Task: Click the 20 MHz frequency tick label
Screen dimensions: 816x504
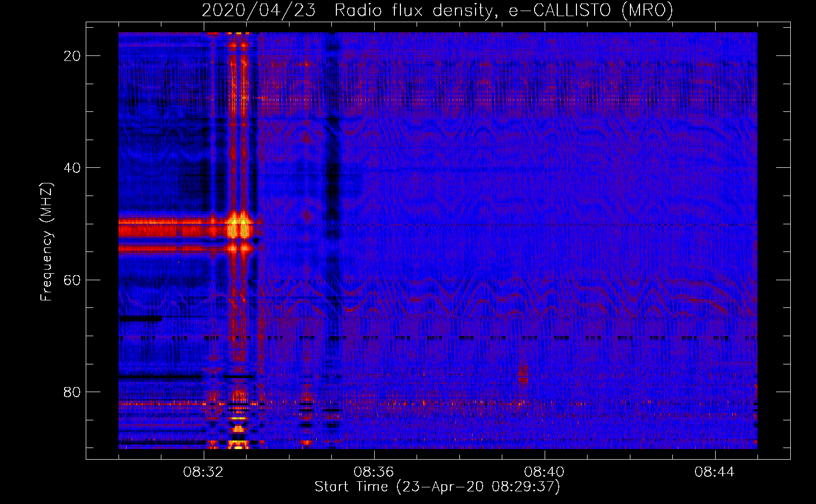Action: [73, 56]
